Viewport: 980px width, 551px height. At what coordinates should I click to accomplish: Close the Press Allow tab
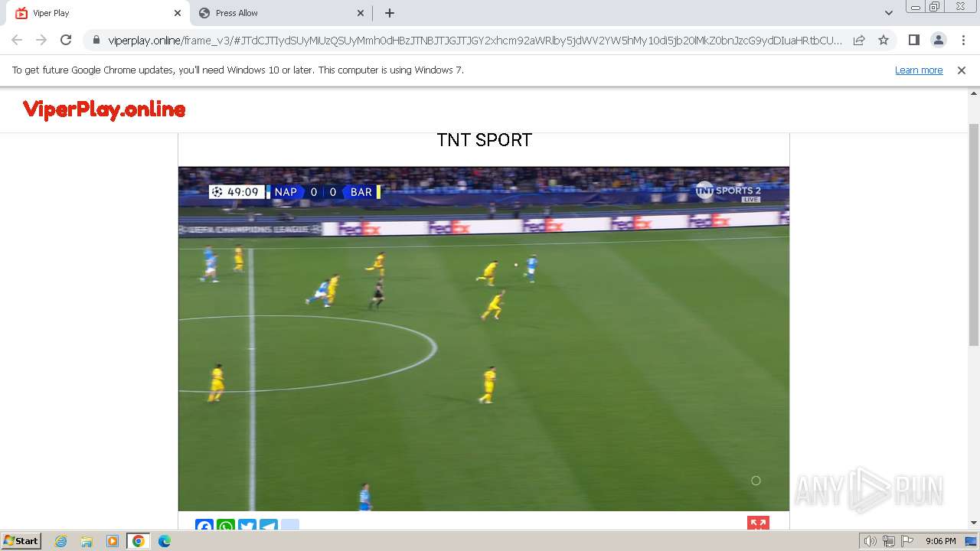pos(361,13)
